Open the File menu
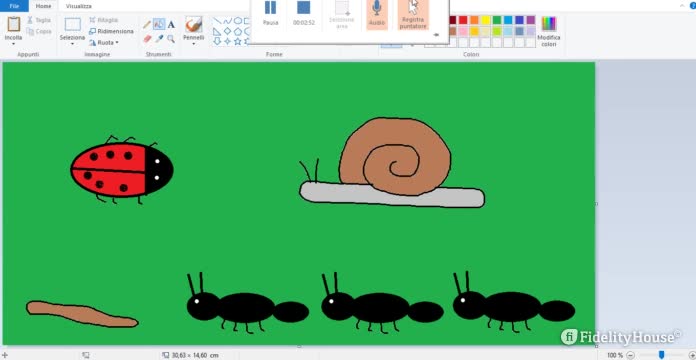 point(14,6)
